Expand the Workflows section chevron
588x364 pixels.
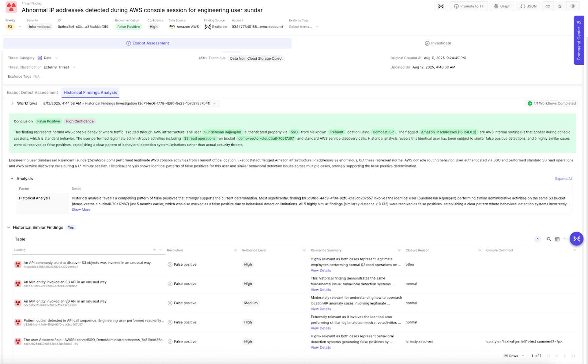(x=12, y=103)
